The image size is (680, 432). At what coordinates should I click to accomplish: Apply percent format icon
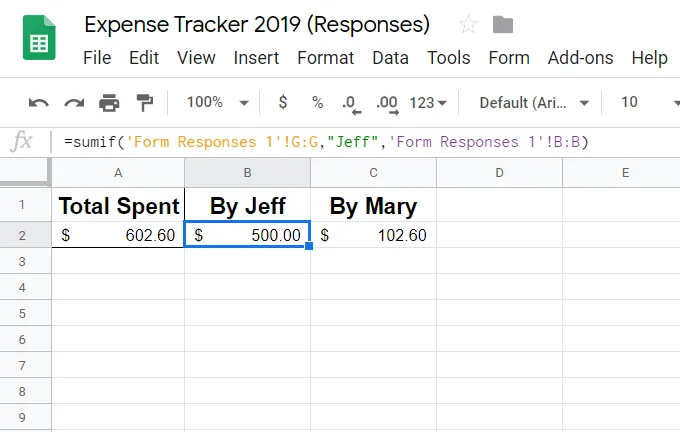317,102
